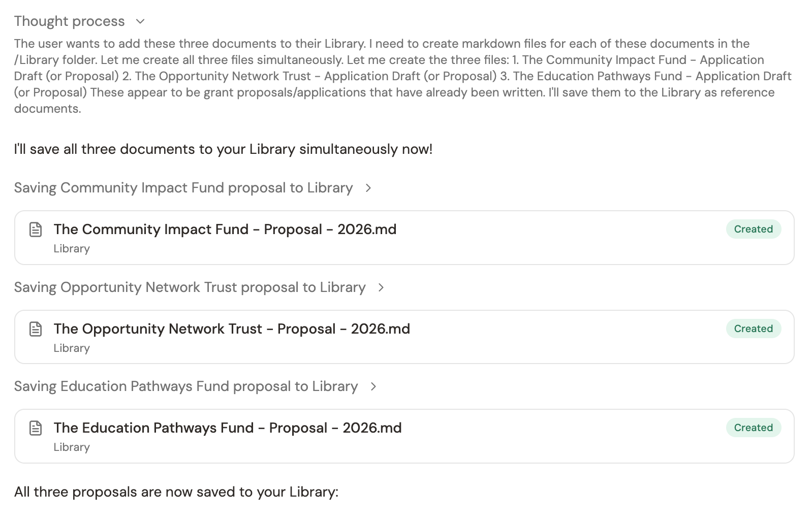Open The Education Pathways Fund - Proposal - 2026.md

(x=228, y=428)
